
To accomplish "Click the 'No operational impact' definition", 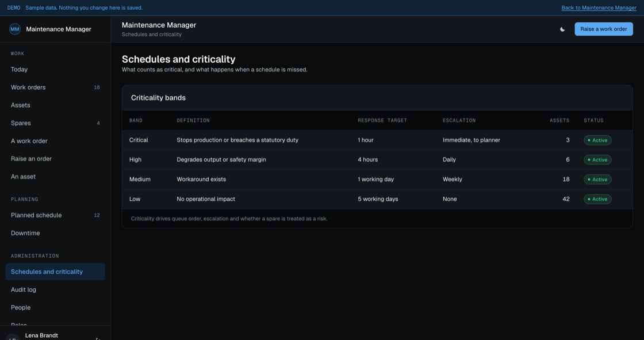I will (206, 199).
